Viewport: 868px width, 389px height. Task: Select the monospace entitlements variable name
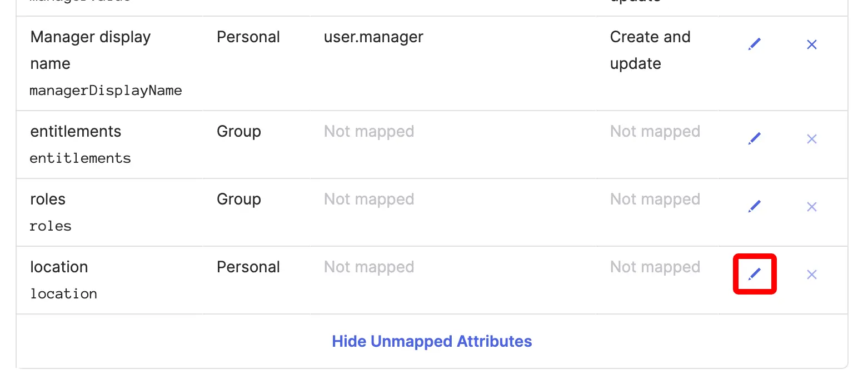tap(81, 158)
